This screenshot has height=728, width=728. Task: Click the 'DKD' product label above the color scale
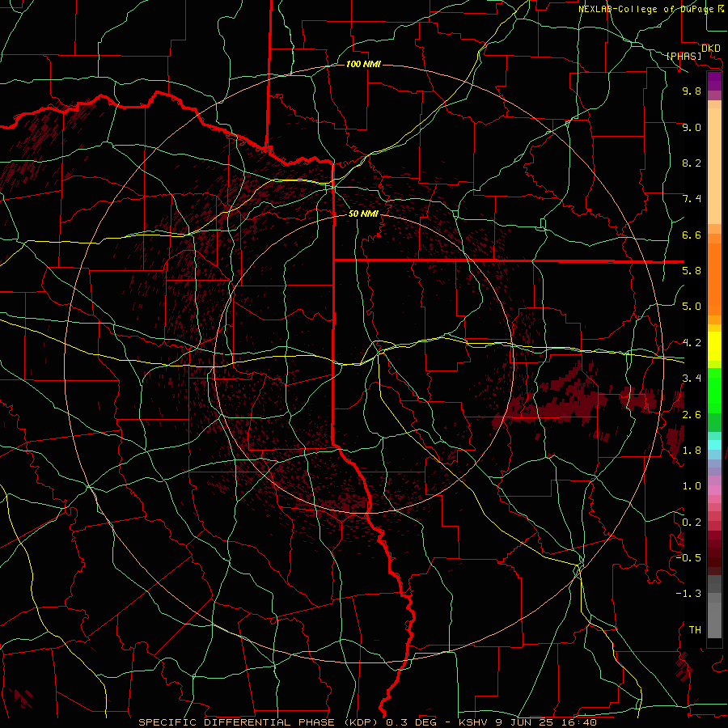click(x=710, y=49)
